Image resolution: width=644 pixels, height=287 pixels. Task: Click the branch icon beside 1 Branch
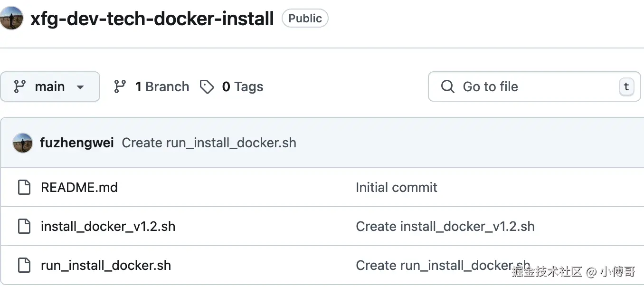(x=120, y=86)
